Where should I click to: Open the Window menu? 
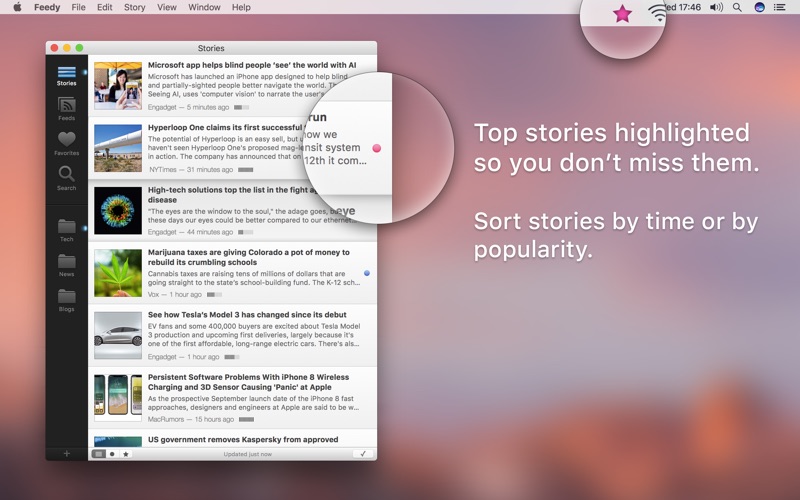204,7
